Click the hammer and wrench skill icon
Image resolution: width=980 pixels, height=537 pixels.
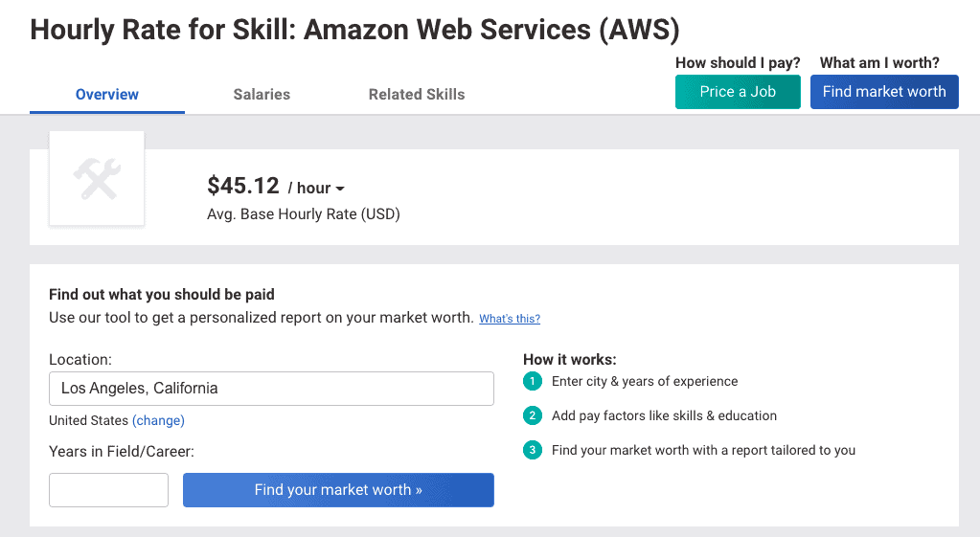[97, 179]
